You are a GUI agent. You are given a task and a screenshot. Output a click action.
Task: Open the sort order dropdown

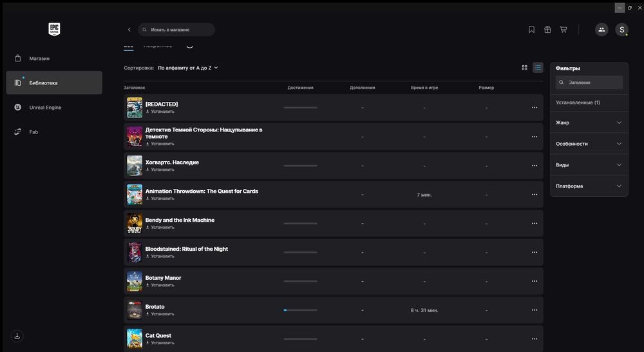(x=188, y=68)
